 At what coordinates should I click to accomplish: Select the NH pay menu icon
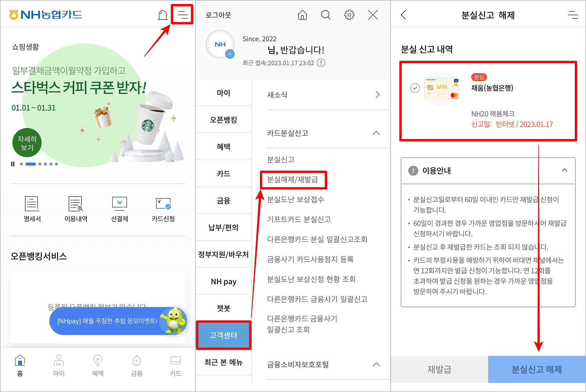224,281
